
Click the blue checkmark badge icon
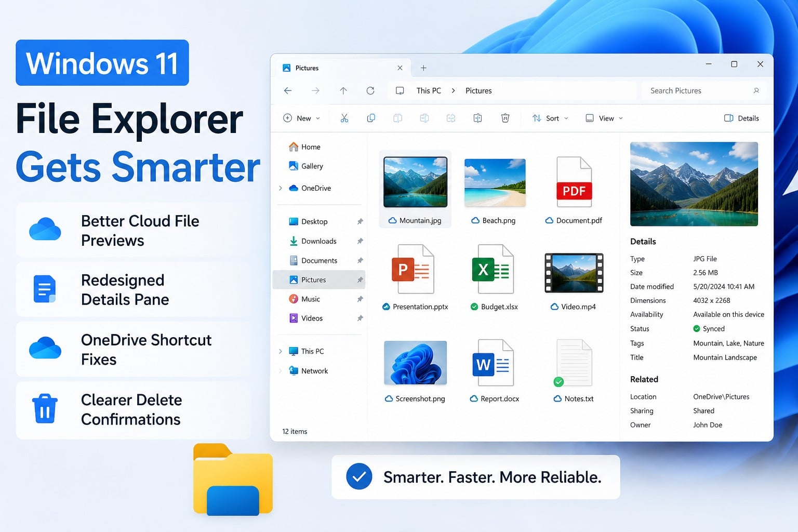(x=359, y=476)
